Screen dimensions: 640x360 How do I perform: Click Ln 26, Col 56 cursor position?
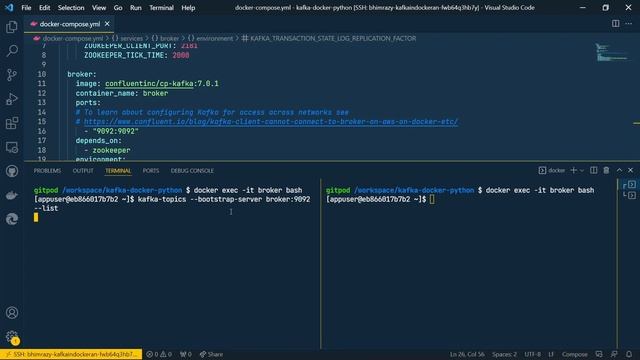click(x=467, y=354)
